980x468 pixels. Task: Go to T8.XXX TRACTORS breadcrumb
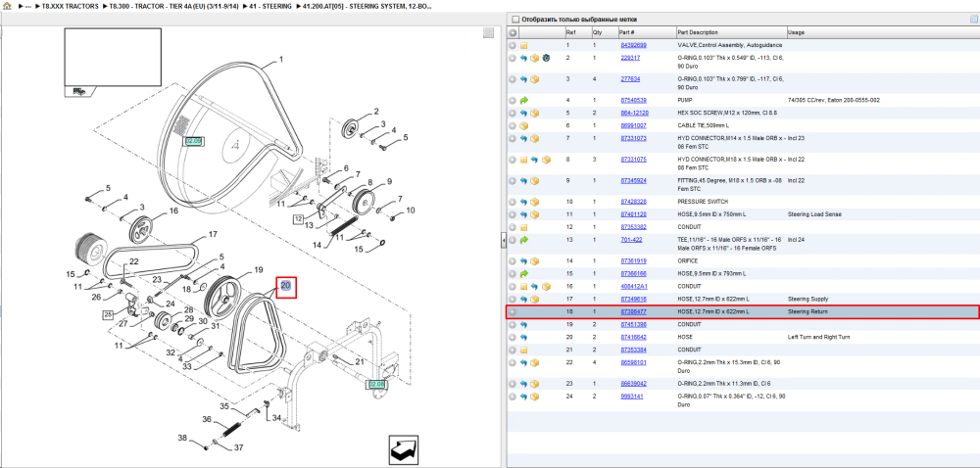[x=70, y=6]
